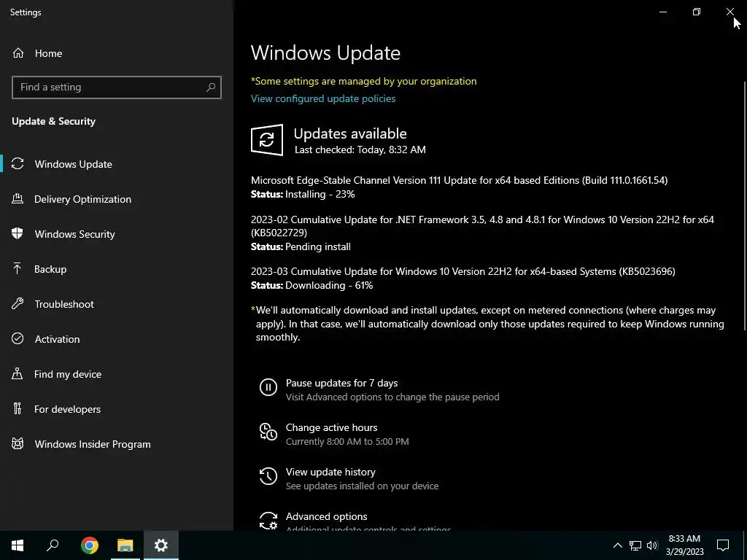Viewport: 747px width, 560px height.
Task: Click 'Visit Advanced options to change the pause period'
Action: pos(392,397)
